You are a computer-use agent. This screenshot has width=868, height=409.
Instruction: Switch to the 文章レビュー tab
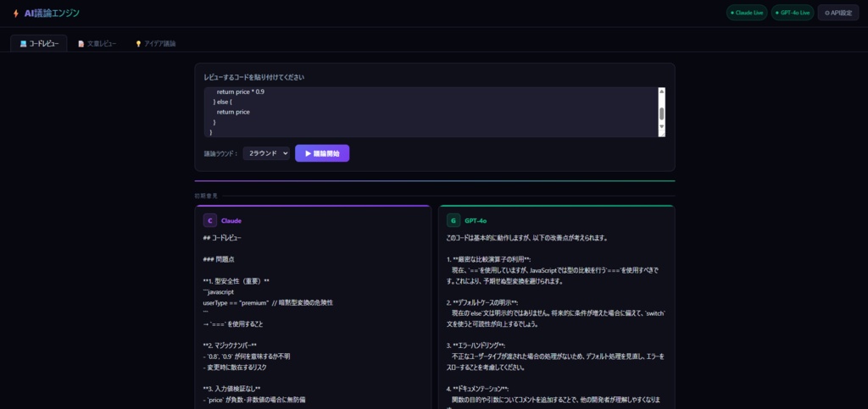97,44
